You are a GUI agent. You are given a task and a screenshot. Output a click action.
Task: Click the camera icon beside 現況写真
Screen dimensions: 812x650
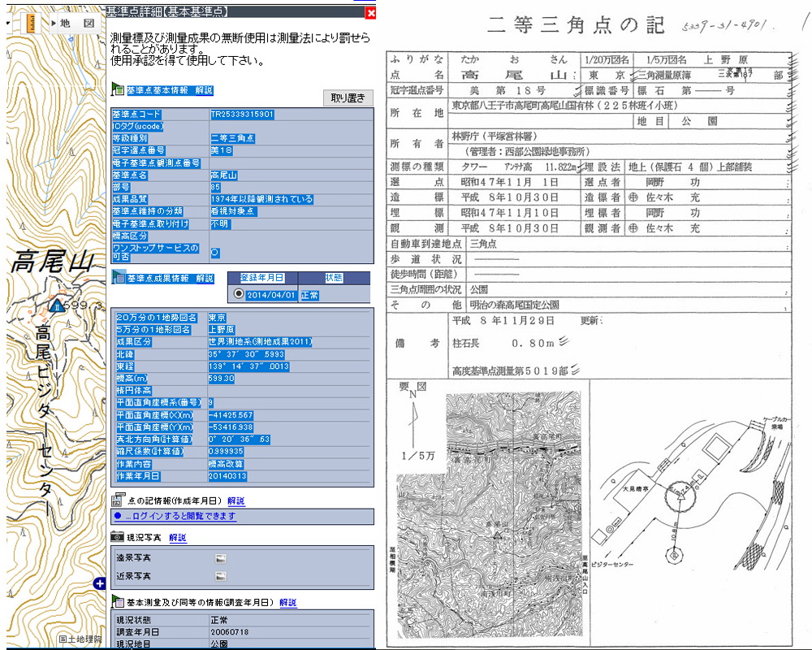[x=118, y=538]
